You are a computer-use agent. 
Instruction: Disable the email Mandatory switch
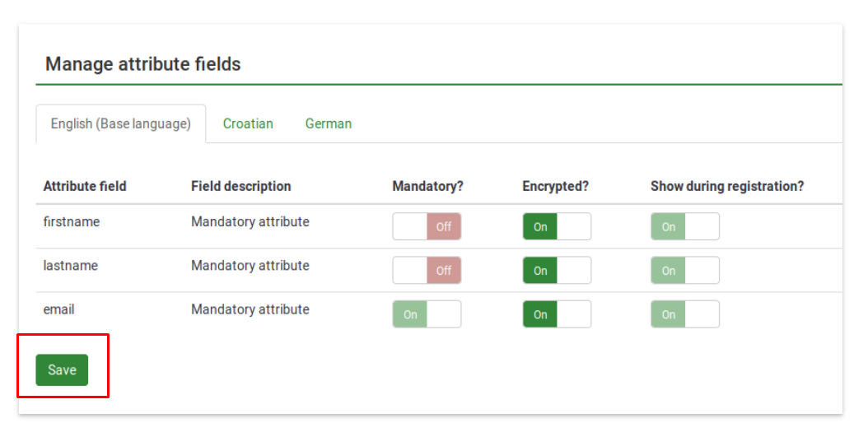click(427, 314)
